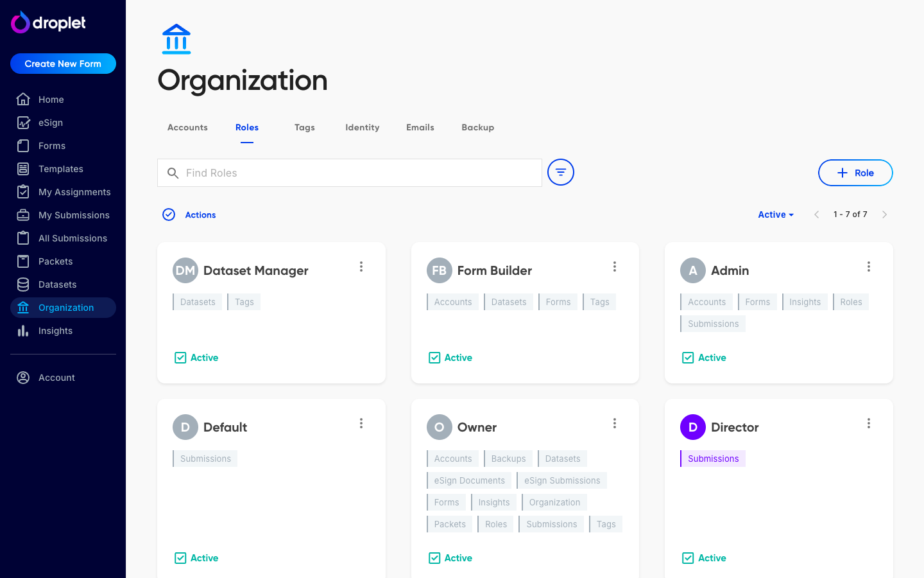924x578 pixels.
Task: Click the Tags chip on Form Builder
Action: click(x=599, y=302)
